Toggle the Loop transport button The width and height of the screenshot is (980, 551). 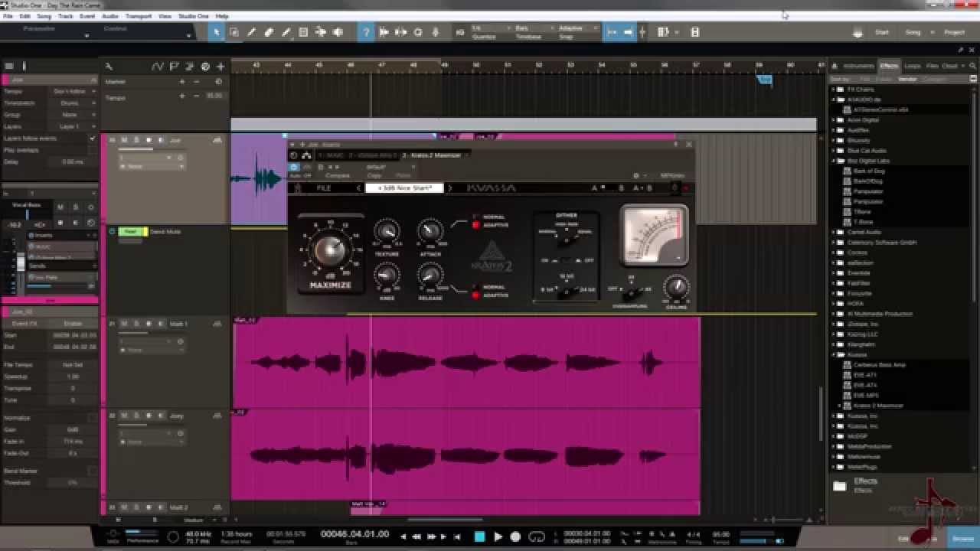(537, 536)
